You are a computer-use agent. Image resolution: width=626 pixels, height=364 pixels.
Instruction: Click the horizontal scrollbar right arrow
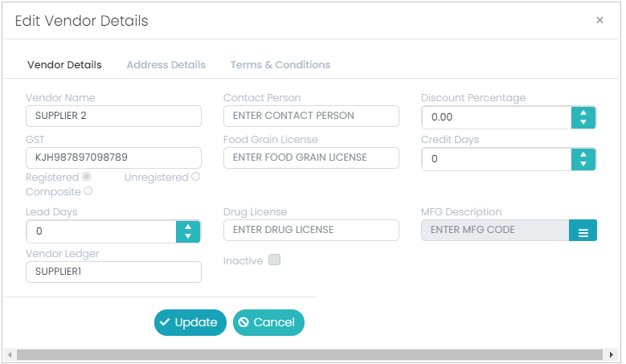pyautogui.click(x=611, y=354)
